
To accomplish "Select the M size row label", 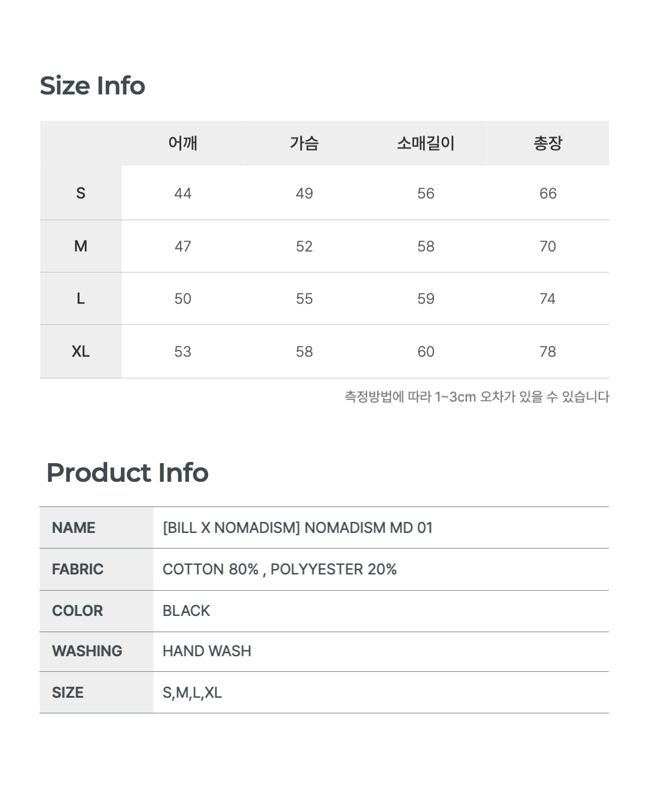I will click(x=81, y=246).
